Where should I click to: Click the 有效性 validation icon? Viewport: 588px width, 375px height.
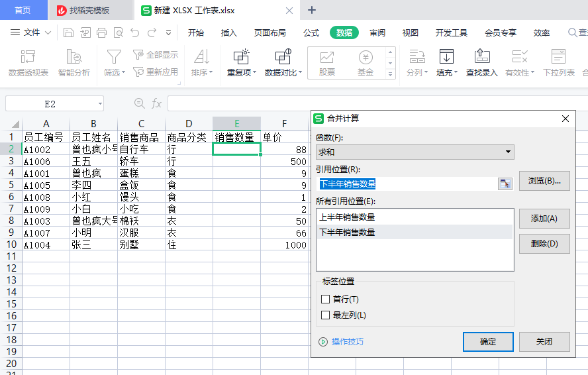(x=520, y=57)
